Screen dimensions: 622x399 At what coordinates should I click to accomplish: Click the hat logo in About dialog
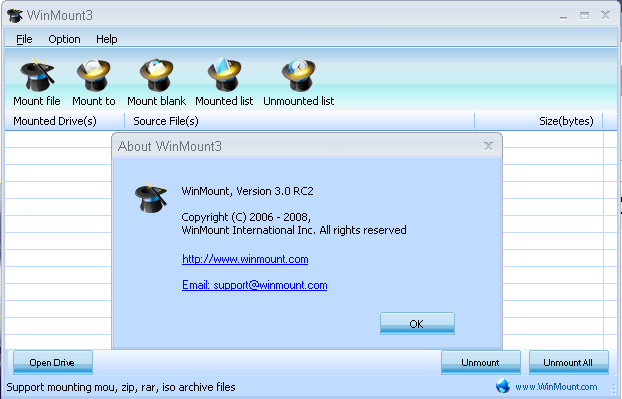pos(151,197)
